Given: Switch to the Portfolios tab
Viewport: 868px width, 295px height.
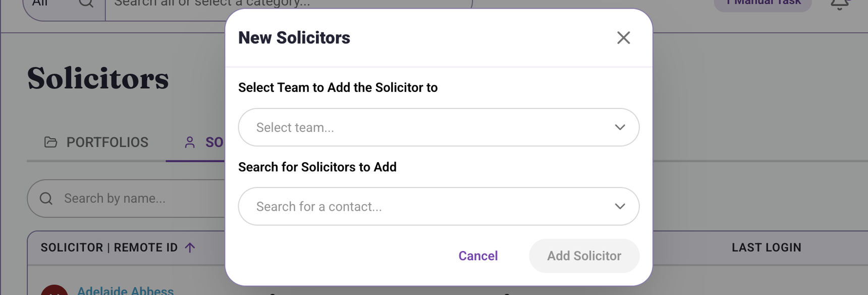Looking at the screenshot, I should pos(96,142).
